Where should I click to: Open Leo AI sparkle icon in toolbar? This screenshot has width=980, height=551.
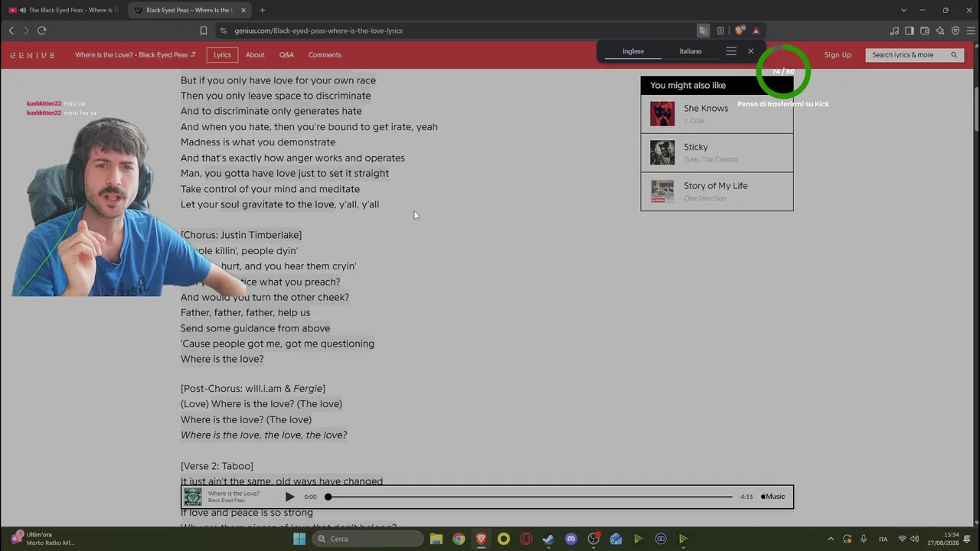[940, 31]
